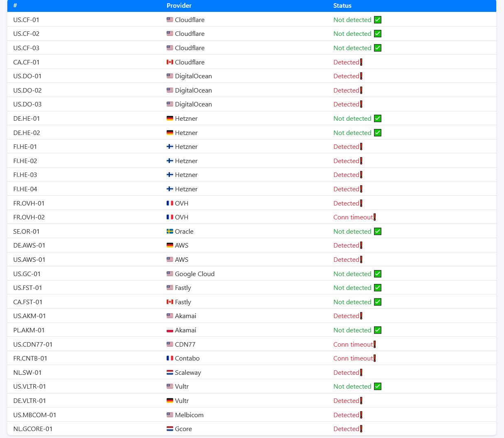Image resolution: width=504 pixels, height=438 pixels.
Task: Click the Google Cloud provider name
Action: pyautogui.click(x=195, y=274)
